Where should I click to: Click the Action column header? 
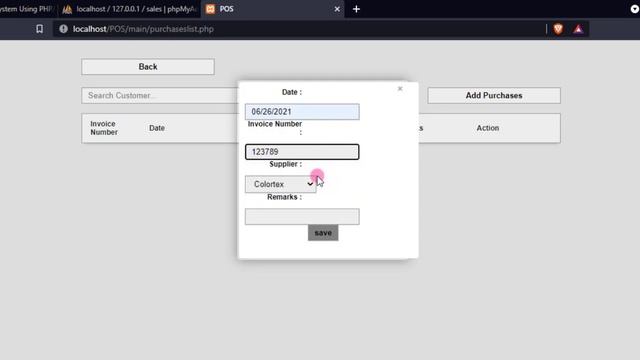[x=488, y=128]
